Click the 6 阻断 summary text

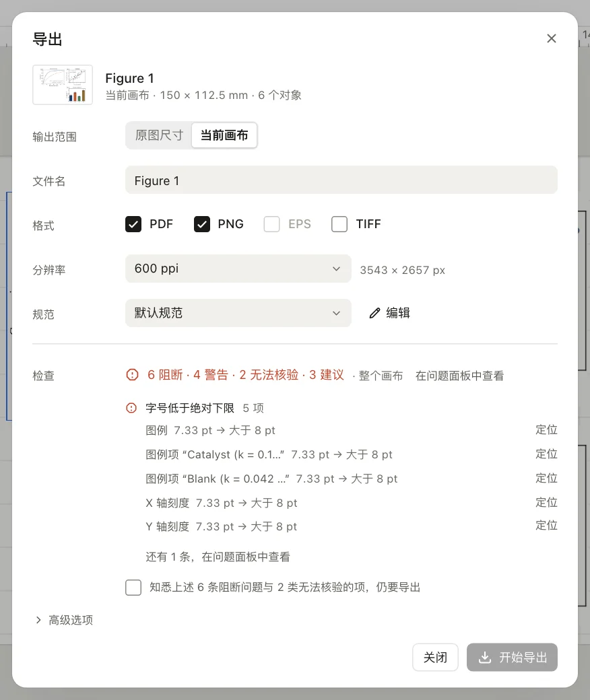click(165, 374)
